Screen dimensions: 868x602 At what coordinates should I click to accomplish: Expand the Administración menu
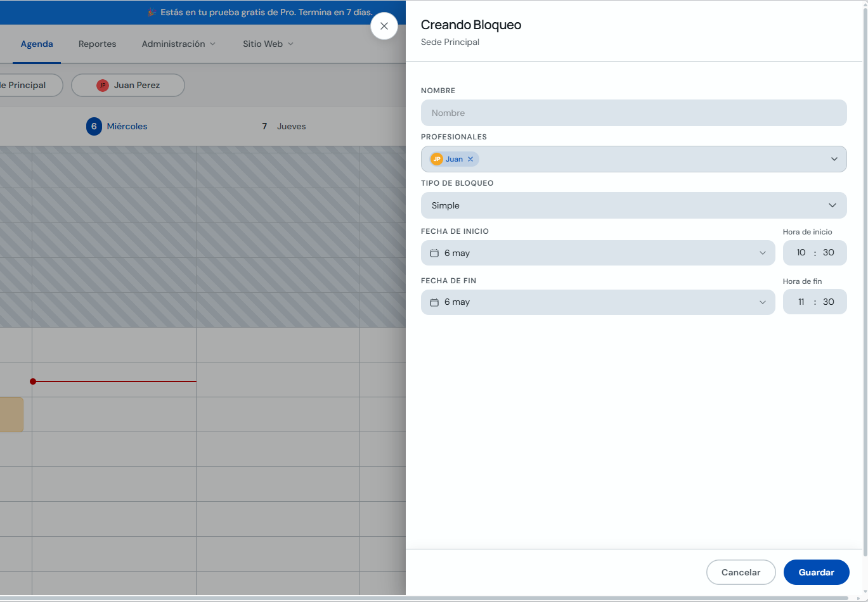pyautogui.click(x=179, y=44)
